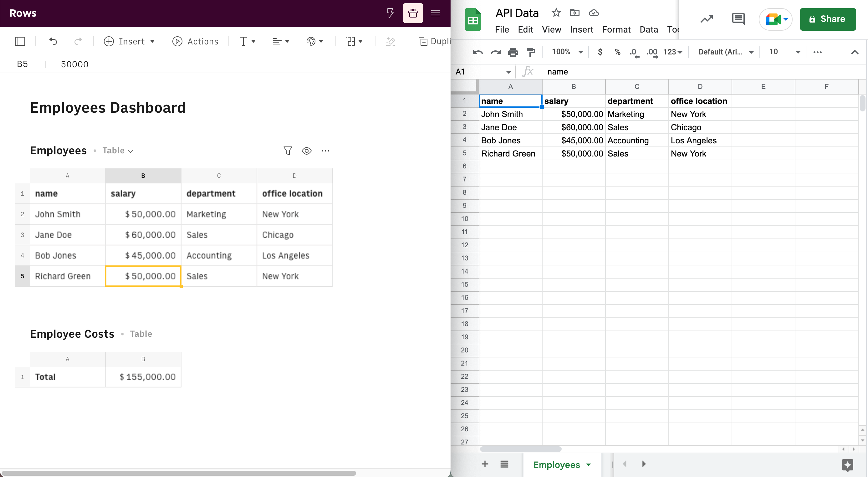This screenshot has height=477, width=868.
Task: Open the File menu in Sheets
Action: 502,30
